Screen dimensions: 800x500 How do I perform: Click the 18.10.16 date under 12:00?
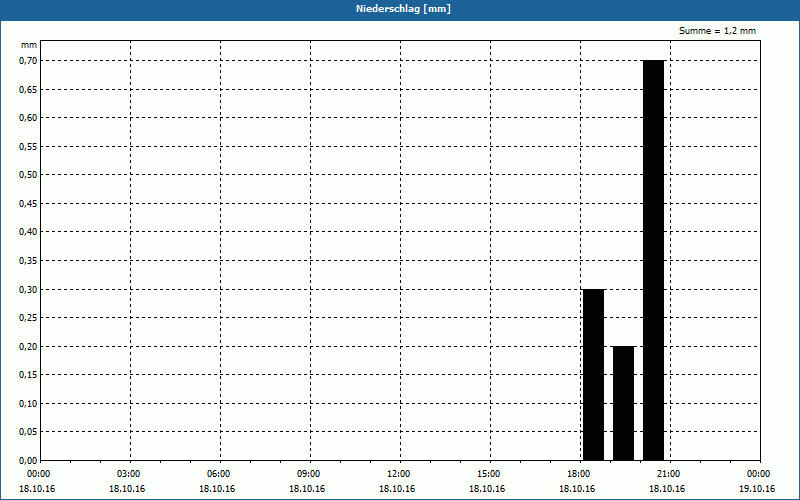(x=397, y=489)
